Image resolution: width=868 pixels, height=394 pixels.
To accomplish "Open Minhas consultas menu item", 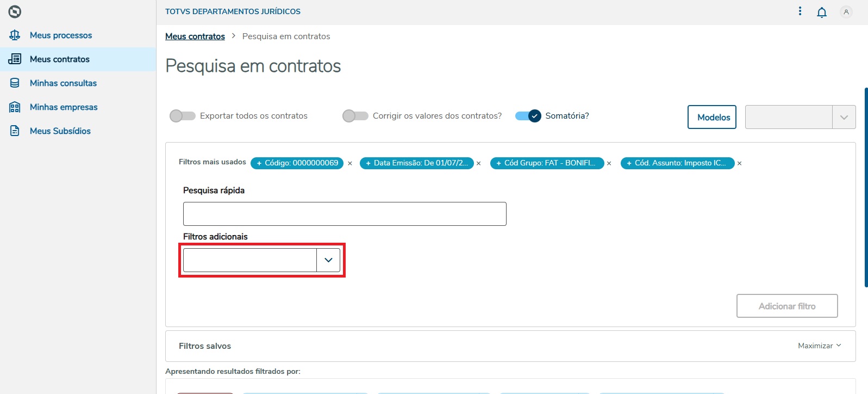I will click(63, 83).
